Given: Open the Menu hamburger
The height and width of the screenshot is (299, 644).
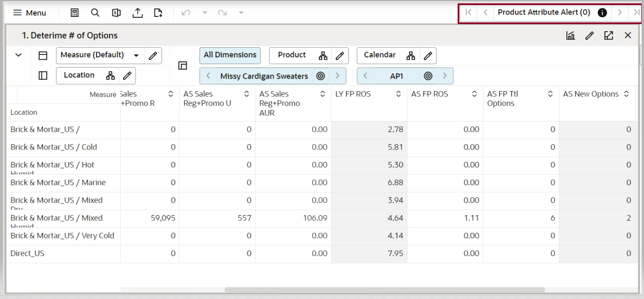Looking at the screenshot, I should (x=30, y=13).
